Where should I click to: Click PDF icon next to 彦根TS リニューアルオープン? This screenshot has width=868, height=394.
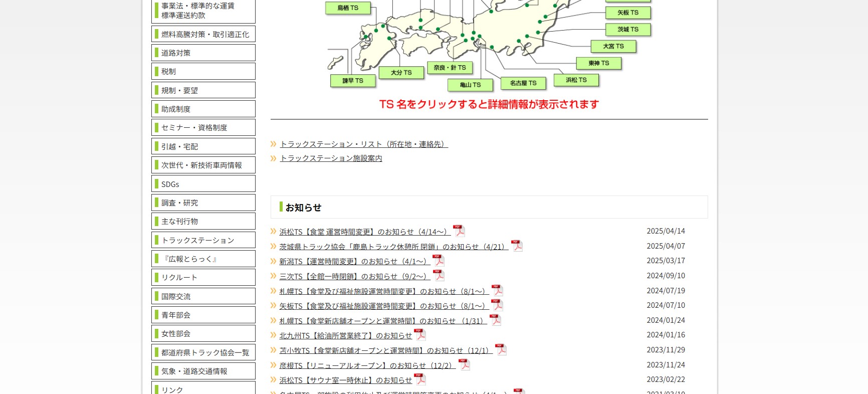465,365
